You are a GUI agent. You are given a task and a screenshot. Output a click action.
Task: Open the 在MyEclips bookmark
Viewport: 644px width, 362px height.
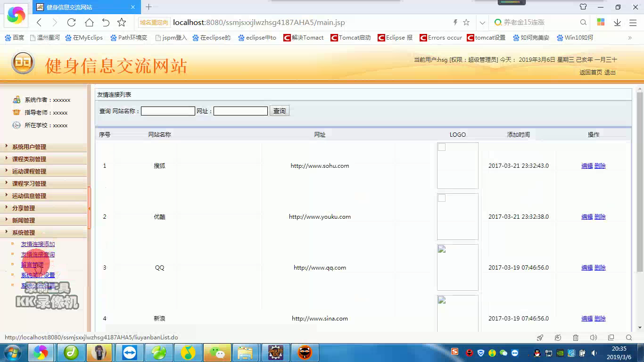tap(84, 38)
